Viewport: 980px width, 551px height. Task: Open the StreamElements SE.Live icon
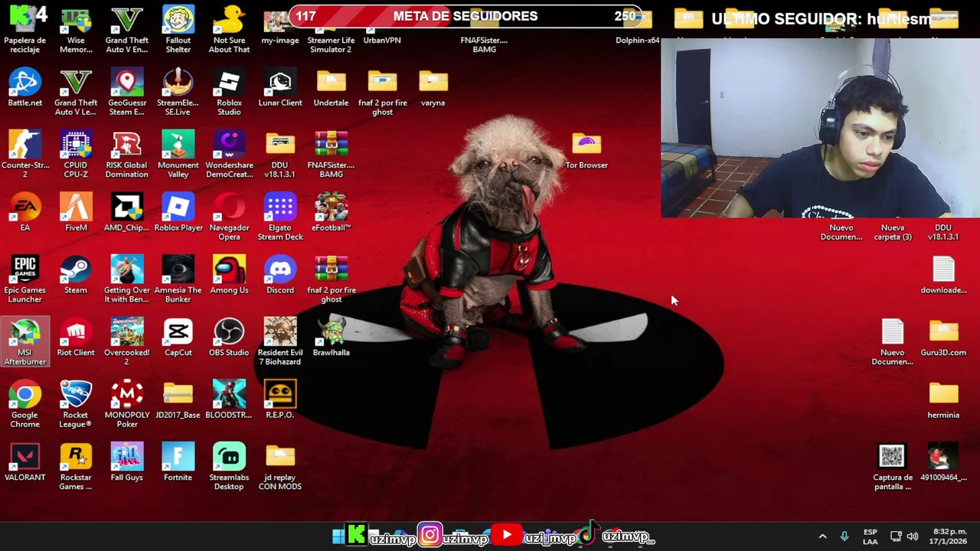click(x=178, y=92)
